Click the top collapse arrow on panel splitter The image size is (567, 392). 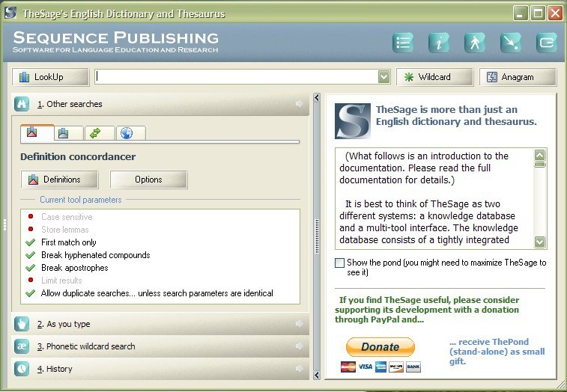[x=317, y=97]
